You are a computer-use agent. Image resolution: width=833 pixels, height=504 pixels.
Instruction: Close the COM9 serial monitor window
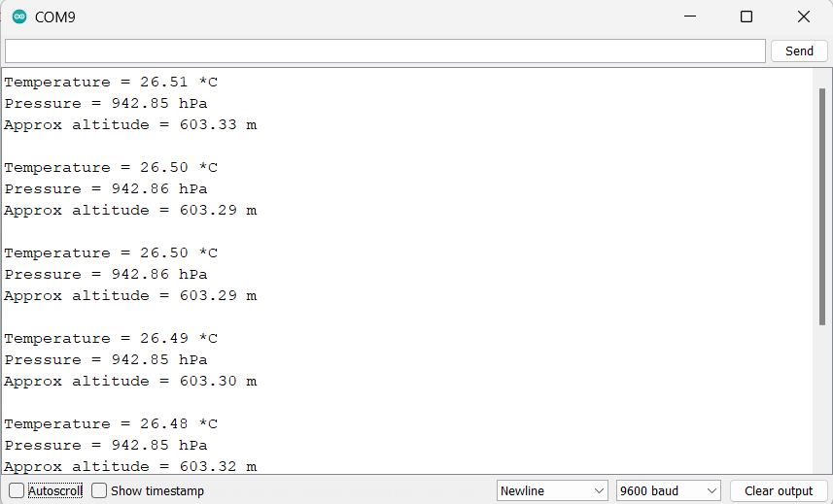[803, 17]
